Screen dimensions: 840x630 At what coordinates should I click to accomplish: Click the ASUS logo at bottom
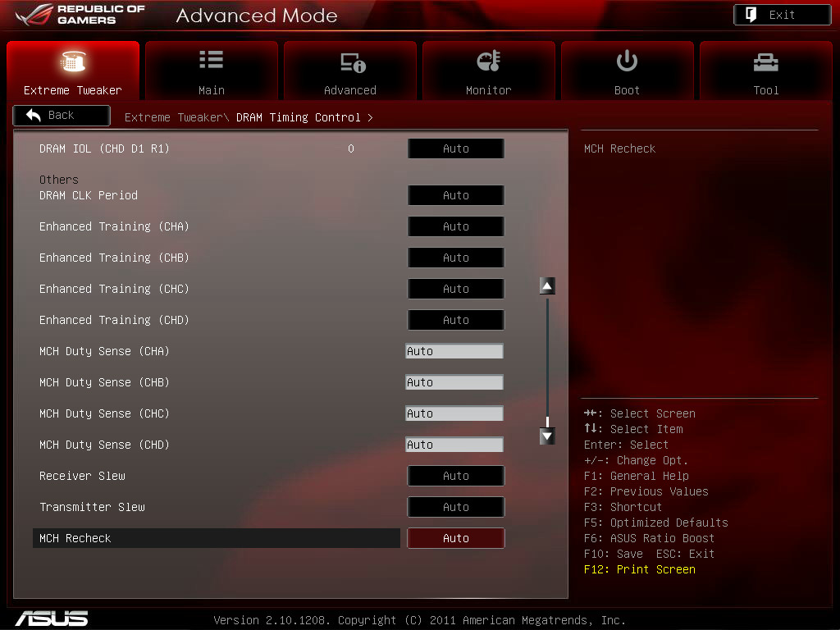pos(52,619)
